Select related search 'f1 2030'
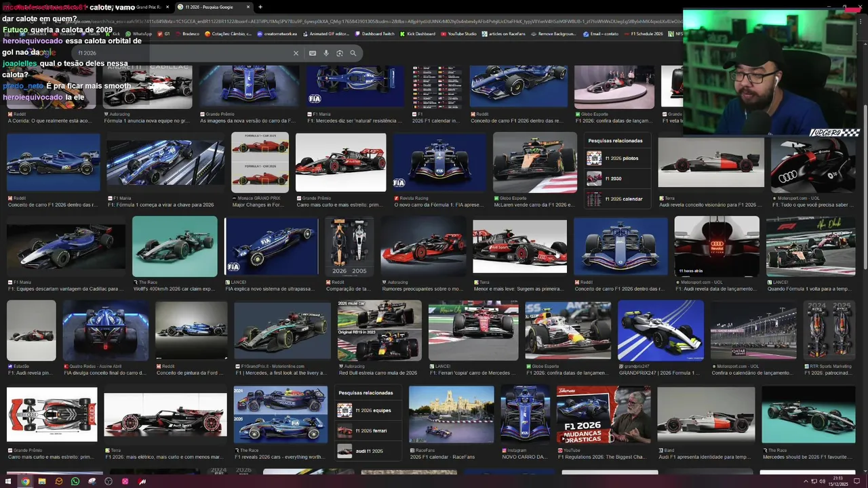868x488 pixels. coord(616,178)
